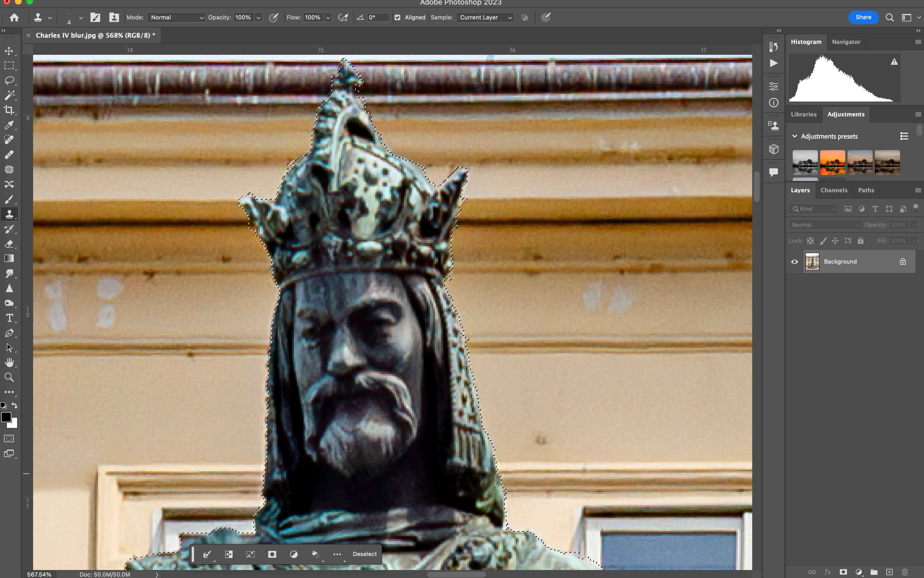The width and height of the screenshot is (924, 578).
Task: Open the Navigator tab
Action: click(x=846, y=42)
